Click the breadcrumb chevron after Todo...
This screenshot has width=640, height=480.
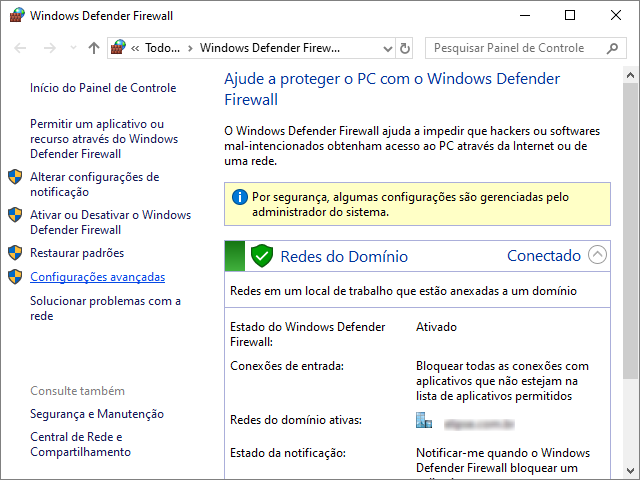190,48
